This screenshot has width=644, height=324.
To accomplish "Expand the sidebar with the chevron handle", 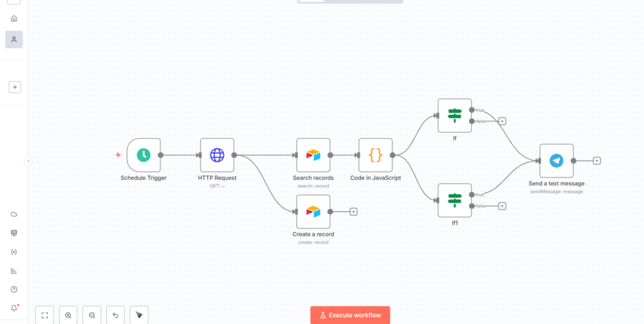I will click(28, 161).
